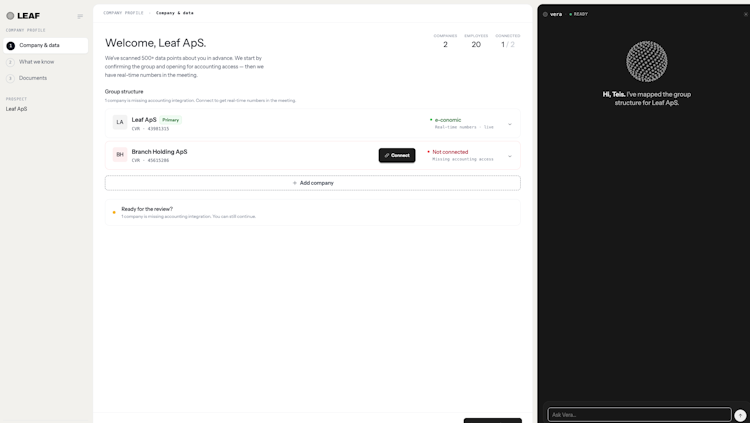Click the Employees count 20
This screenshot has height=423, width=750.
[476, 45]
